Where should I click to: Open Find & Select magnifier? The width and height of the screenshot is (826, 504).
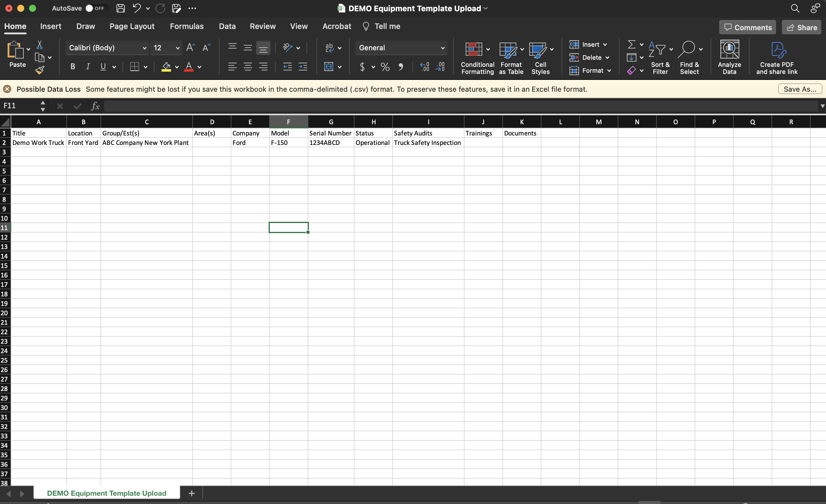[689, 58]
